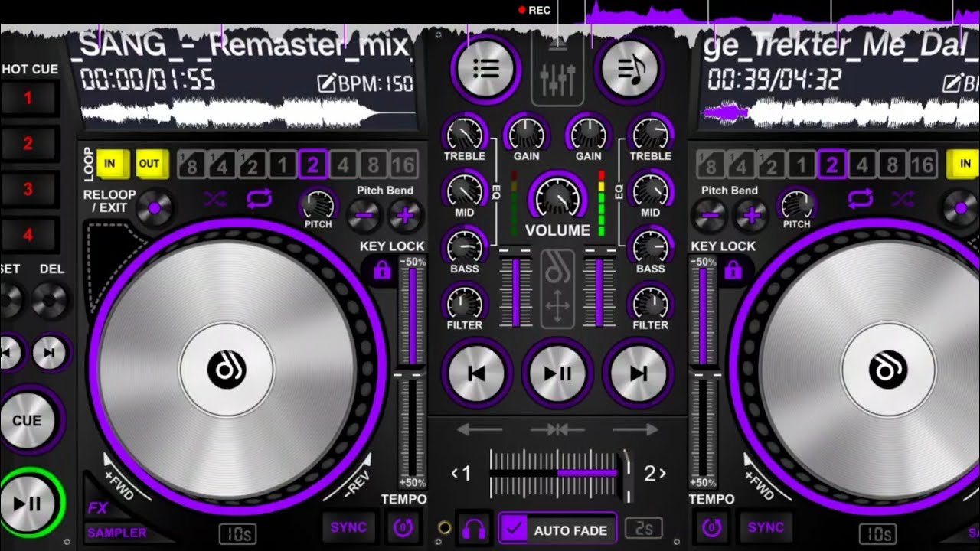Open the track list button at top center
This screenshot has height=551, width=980.
pyautogui.click(x=485, y=69)
